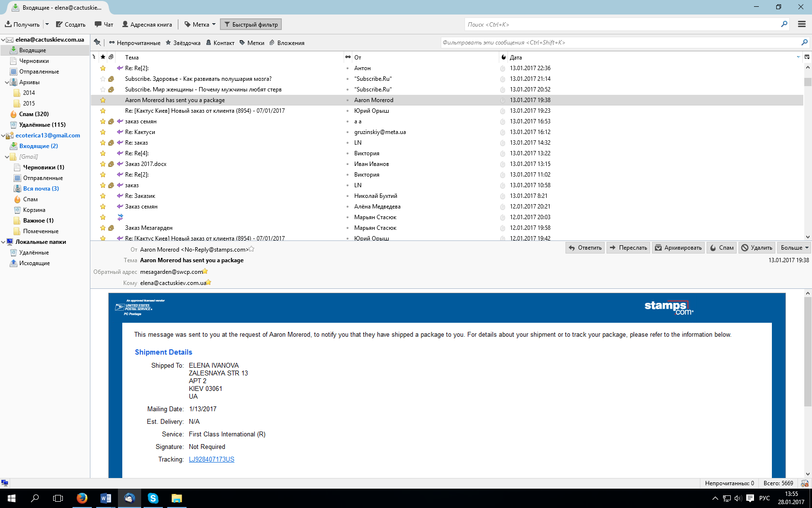Click the Get Messages download icon
Viewport: 812px width, 508px height.
coord(8,24)
